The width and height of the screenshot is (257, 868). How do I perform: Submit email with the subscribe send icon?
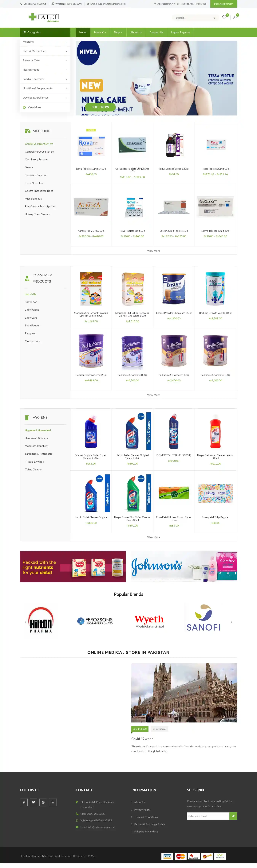tap(233, 816)
